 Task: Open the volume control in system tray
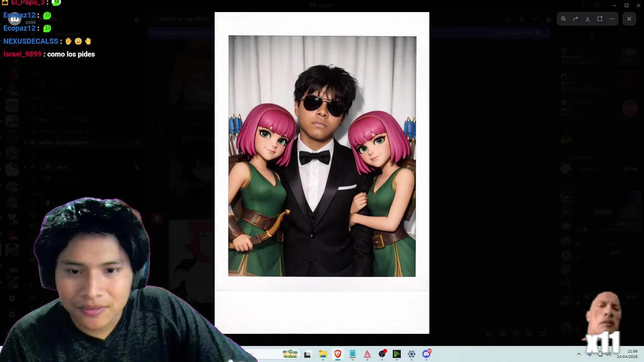point(608,354)
